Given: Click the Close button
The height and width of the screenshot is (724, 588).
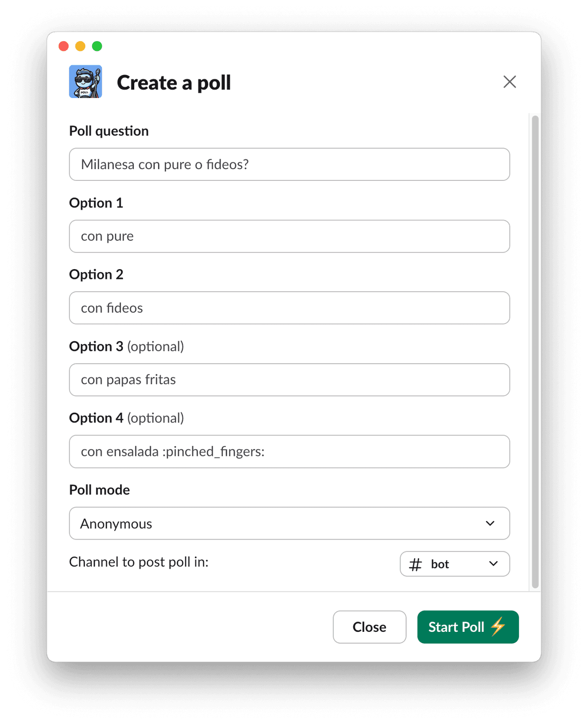Looking at the screenshot, I should tap(369, 627).
